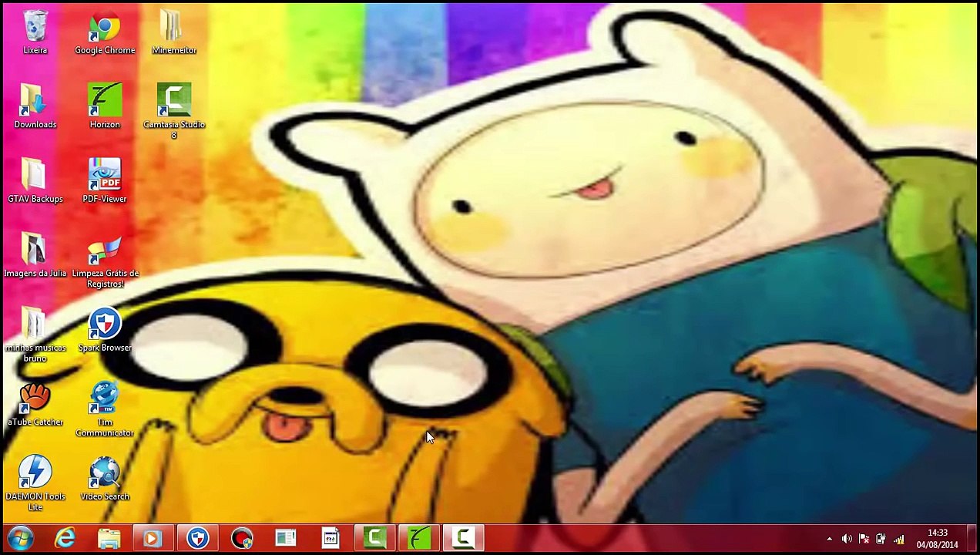Select the DAEMON Tools Lite shortcut
Image resolution: width=980 pixels, height=555 pixels.
click(x=35, y=484)
